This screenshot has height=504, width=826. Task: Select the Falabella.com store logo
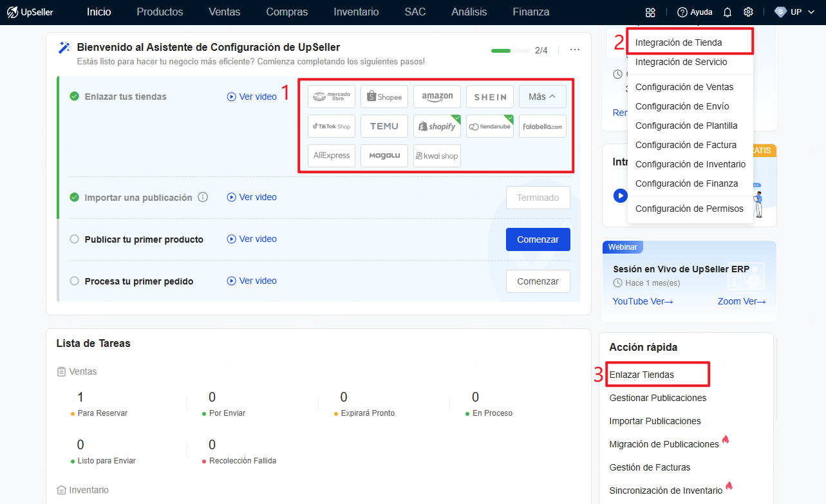pos(543,126)
